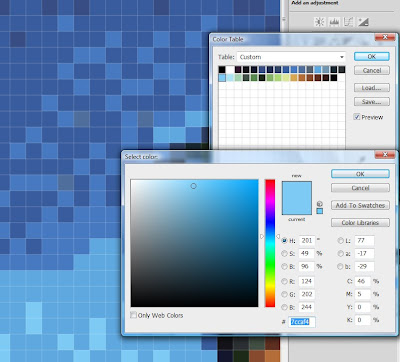Click the Load... button in Color Table
Image resolution: width=400 pixels, height=362 pixels.
click(x=372, y=88)
